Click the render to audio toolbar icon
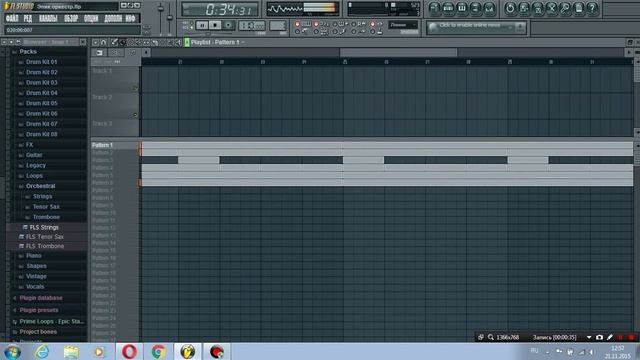Screen dimensions: 640x360 (538, 8)
